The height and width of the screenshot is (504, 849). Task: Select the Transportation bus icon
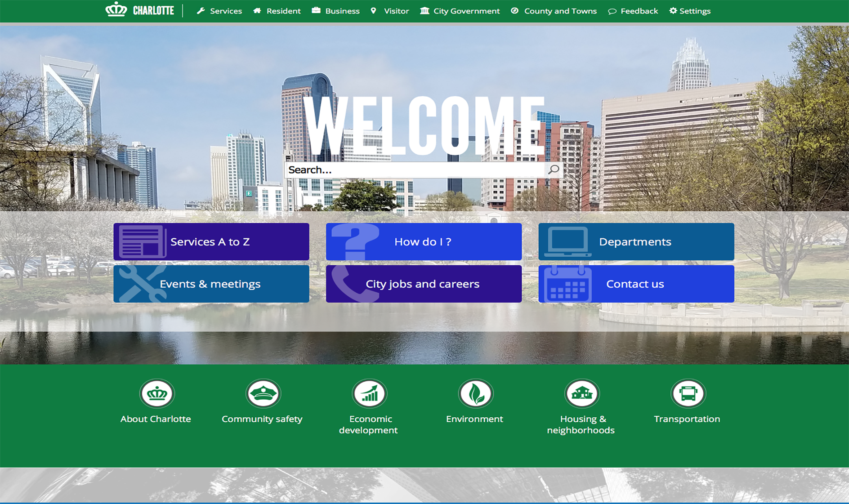(x=688, y=394)
